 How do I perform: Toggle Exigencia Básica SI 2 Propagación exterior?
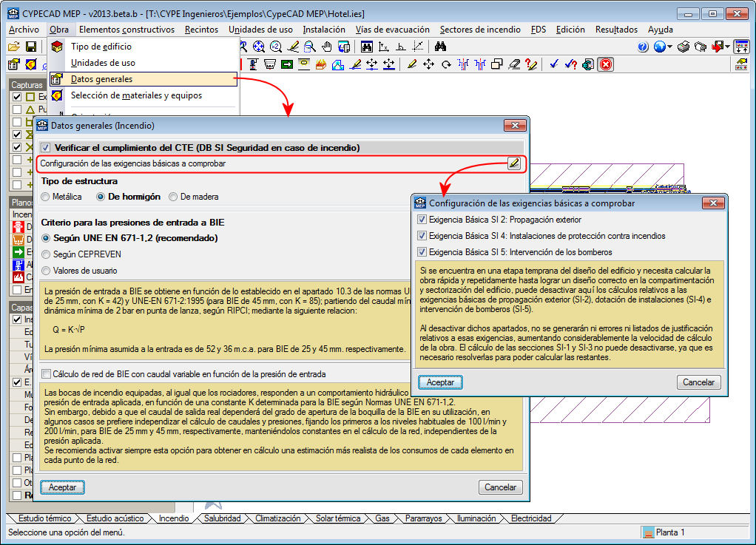coord(422,220)
